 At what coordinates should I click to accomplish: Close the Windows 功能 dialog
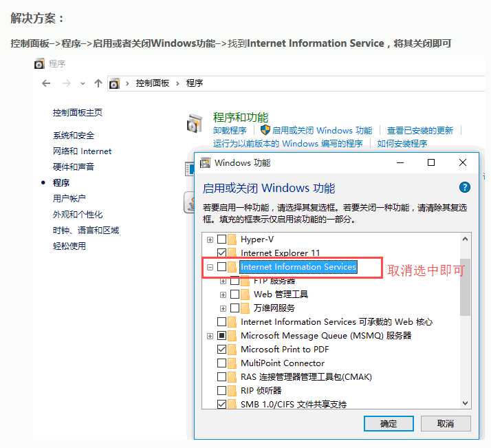(x=463, y=162)
